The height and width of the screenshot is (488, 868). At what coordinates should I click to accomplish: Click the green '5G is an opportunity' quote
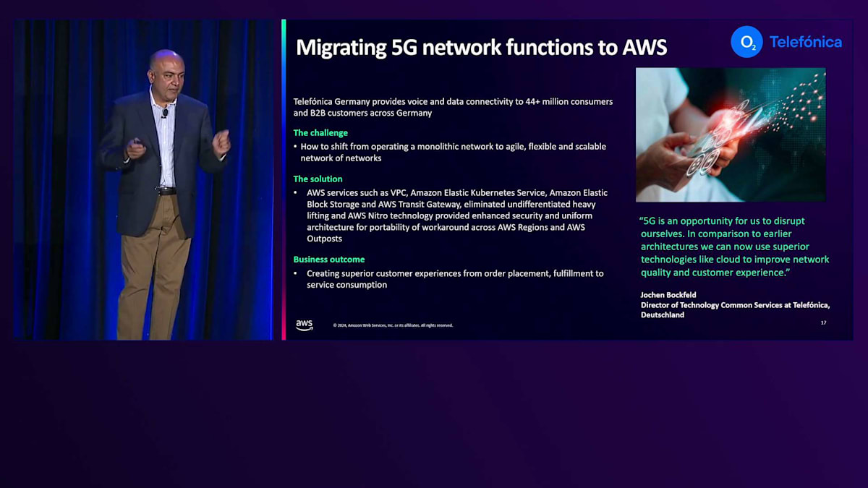pyautogui.click(x=733, y=247)
